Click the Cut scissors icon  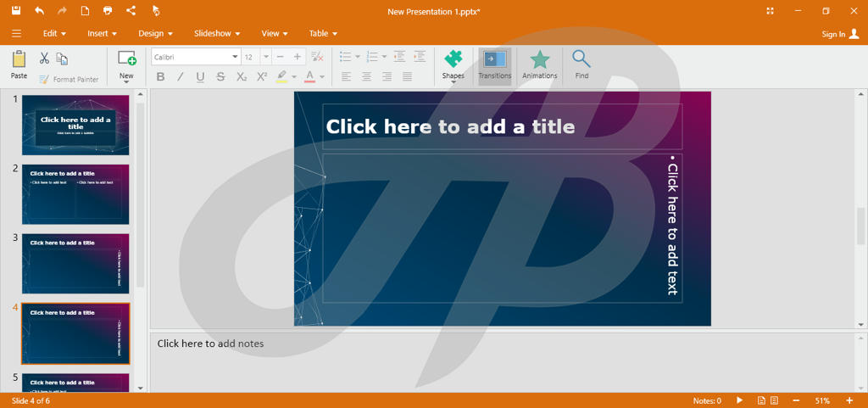(x=44, y=59)
